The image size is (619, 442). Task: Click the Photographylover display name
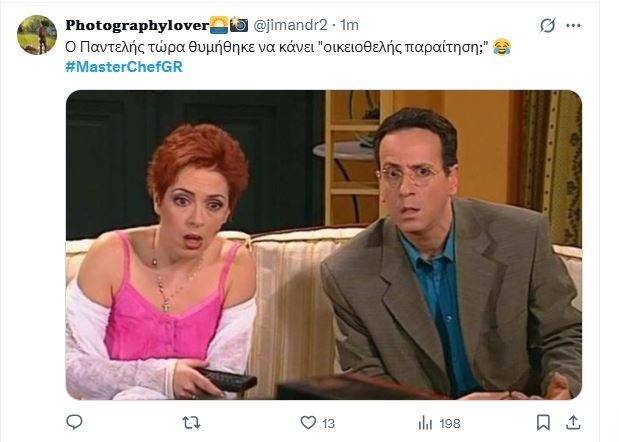(137, 25)
